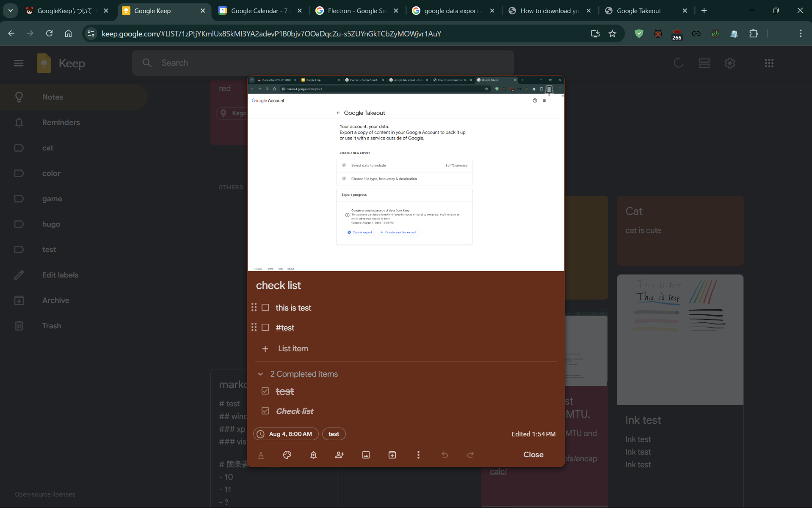The height and width of the screenshot is (508, 812).
Task: Open the background options palette icon
Action: [287, 455]
